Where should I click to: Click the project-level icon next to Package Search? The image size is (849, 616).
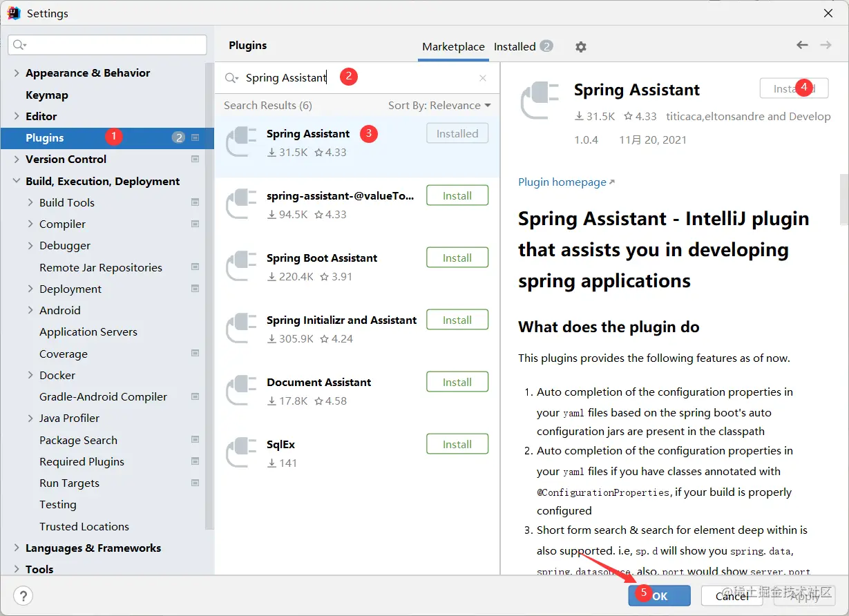pyautogui.click(x=195, y=440)
